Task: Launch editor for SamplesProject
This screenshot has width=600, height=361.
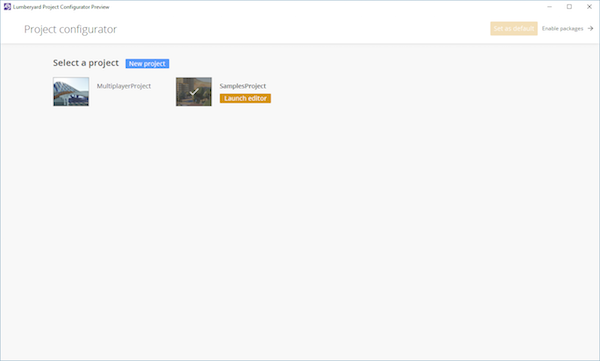Action: point(245,98)
